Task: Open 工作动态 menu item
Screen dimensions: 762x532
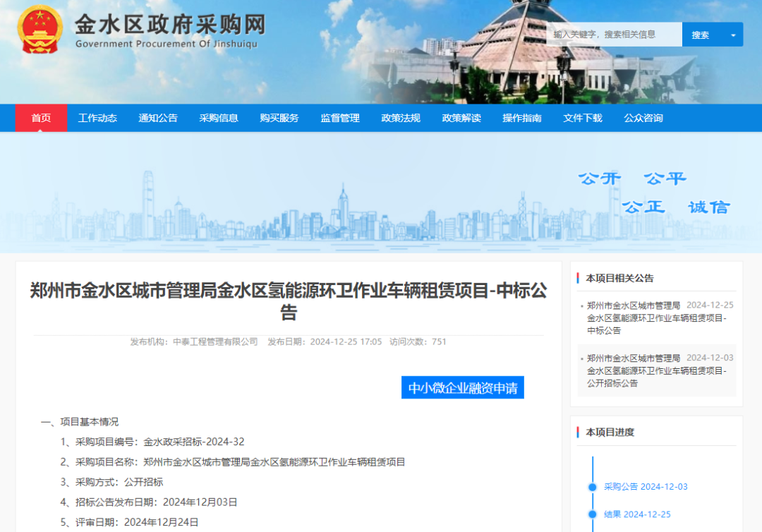Action: pos(97,118)
